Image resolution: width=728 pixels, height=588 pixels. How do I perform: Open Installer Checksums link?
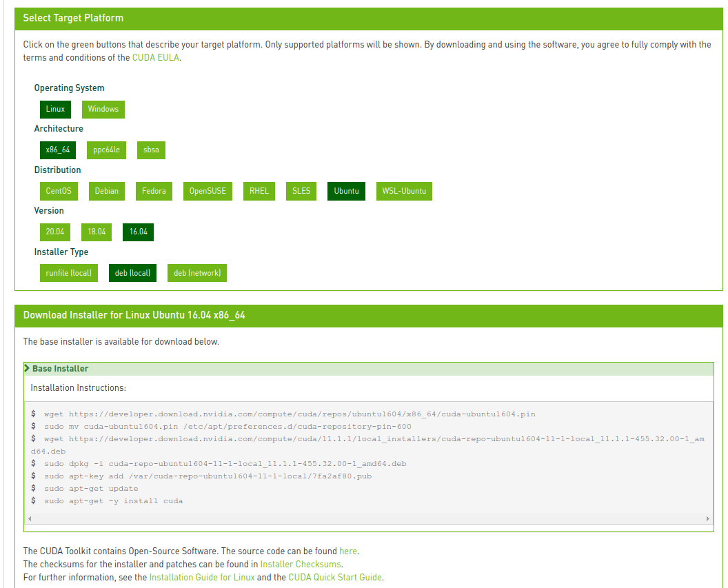301,564
